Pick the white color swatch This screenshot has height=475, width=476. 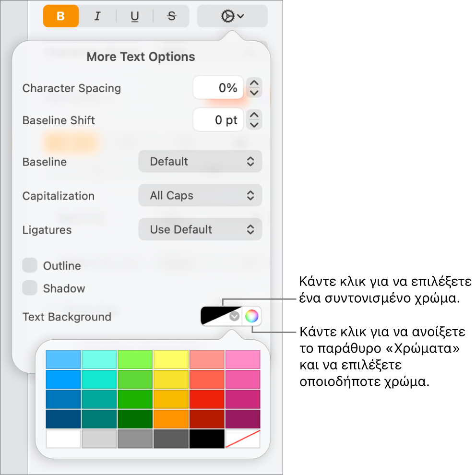click(x=63, y=439)
